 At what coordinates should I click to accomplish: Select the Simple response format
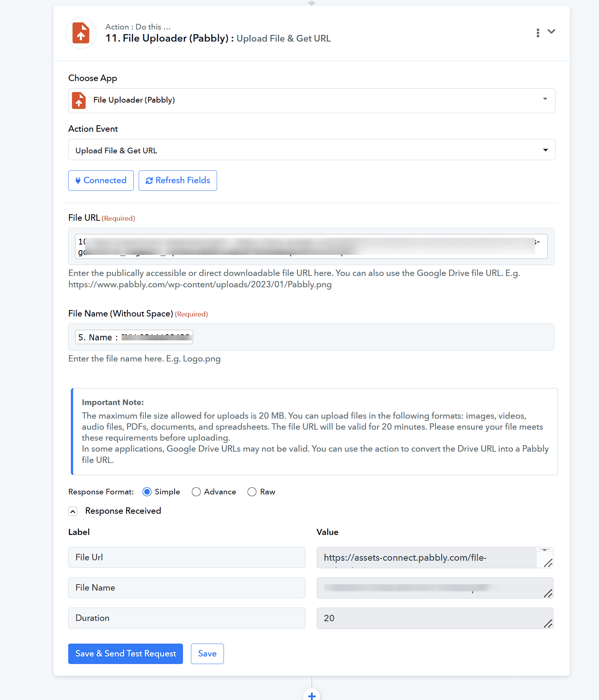pos(147,492)
